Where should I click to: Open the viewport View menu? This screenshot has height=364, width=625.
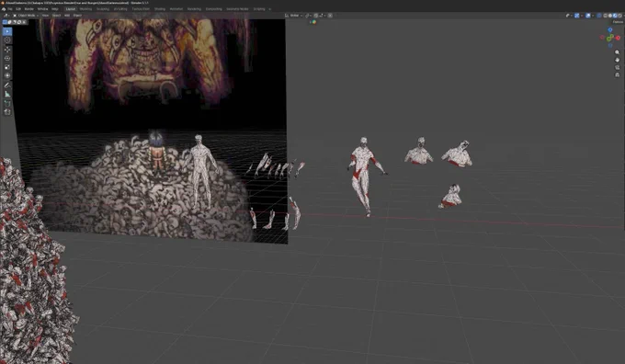45,16
